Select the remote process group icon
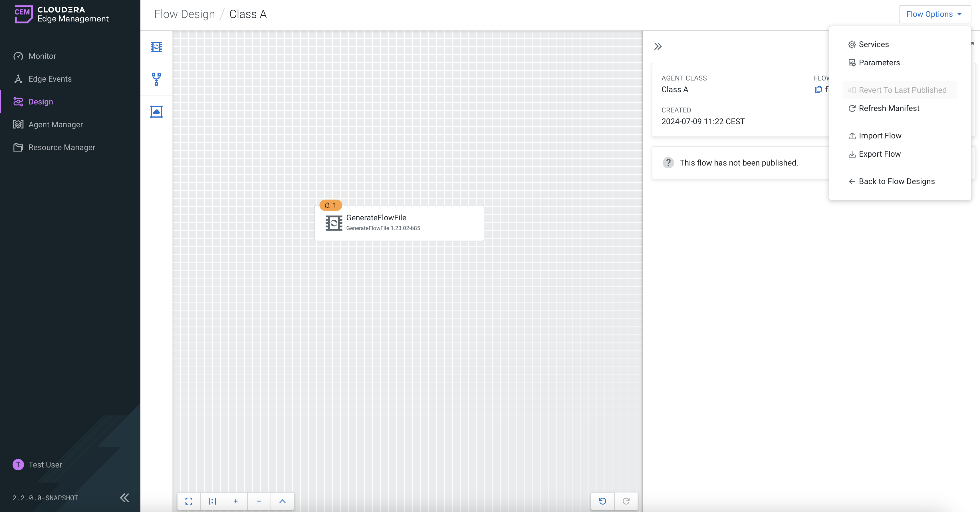980x512 pixels. pos(156,112)
